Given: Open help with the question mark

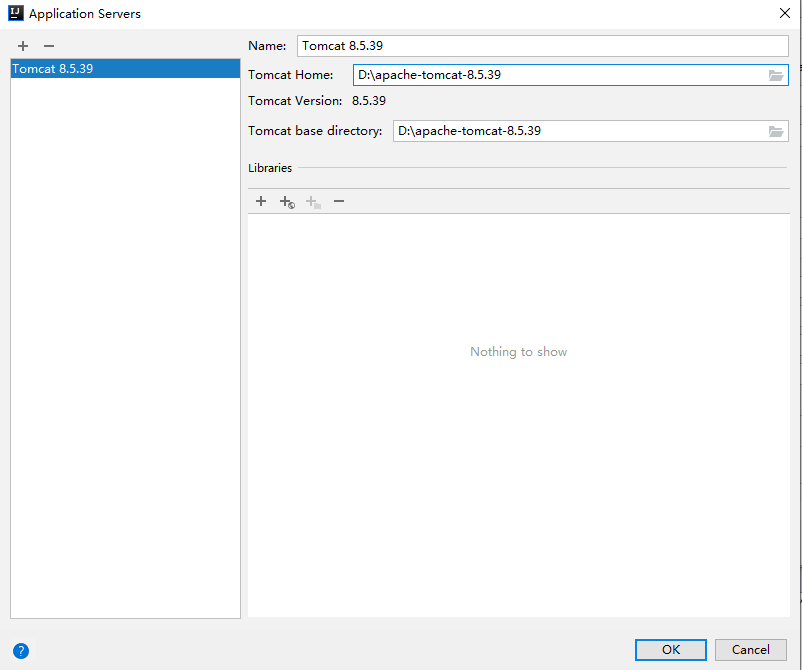Looking at the screenshot, I should pos(21,651).
